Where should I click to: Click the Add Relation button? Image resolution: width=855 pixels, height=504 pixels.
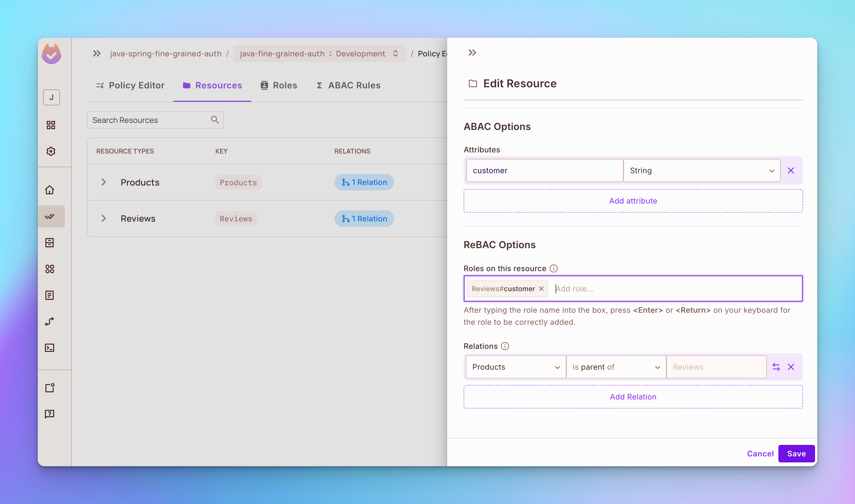click(x=633, y=397)
